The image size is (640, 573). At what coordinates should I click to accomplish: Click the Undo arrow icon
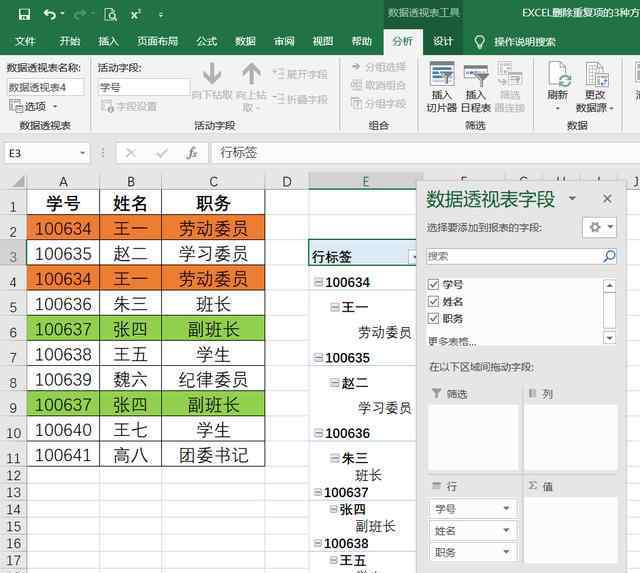pyautogui.click(x=50, y=14)
